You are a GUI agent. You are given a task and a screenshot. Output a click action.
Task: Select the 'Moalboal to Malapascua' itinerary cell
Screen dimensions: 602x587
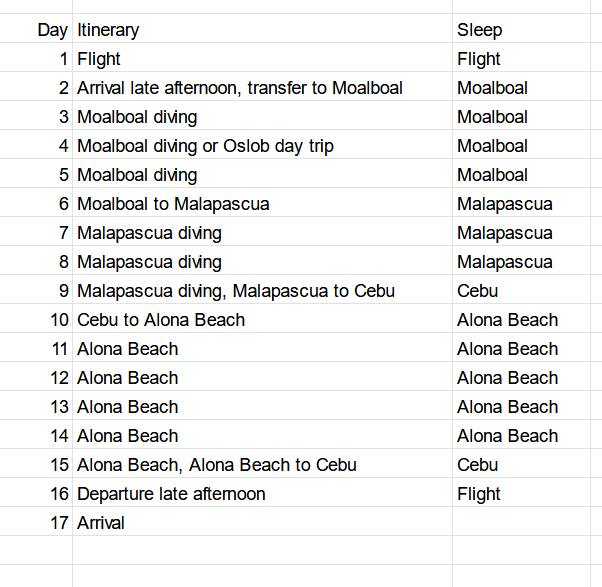[173, 204]
